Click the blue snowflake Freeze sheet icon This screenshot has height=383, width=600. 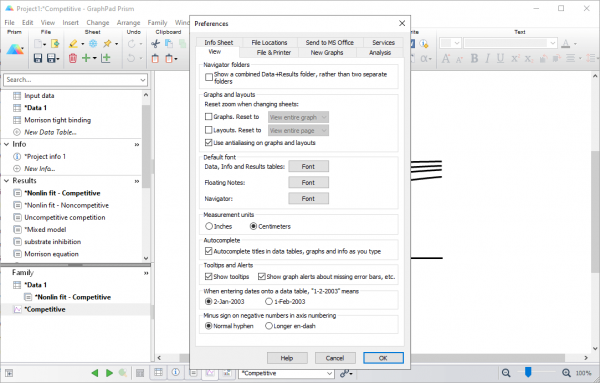[93, 44]
